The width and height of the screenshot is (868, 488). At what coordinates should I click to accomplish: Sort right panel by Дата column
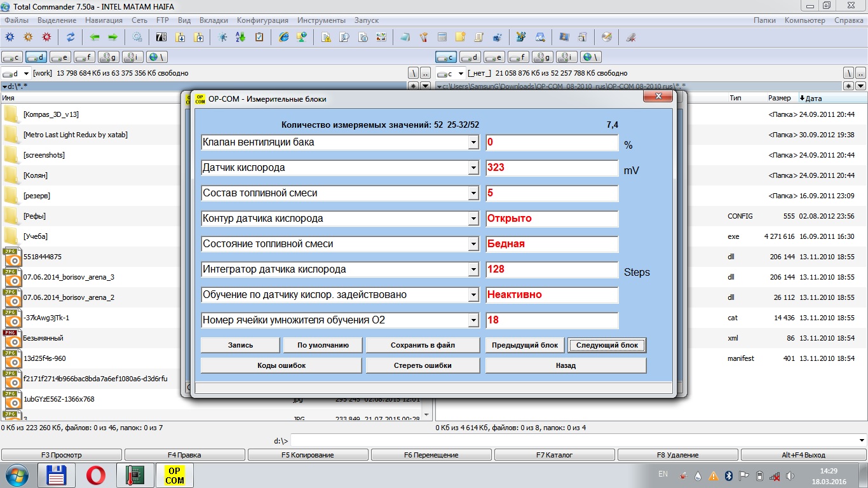(813, 98)
